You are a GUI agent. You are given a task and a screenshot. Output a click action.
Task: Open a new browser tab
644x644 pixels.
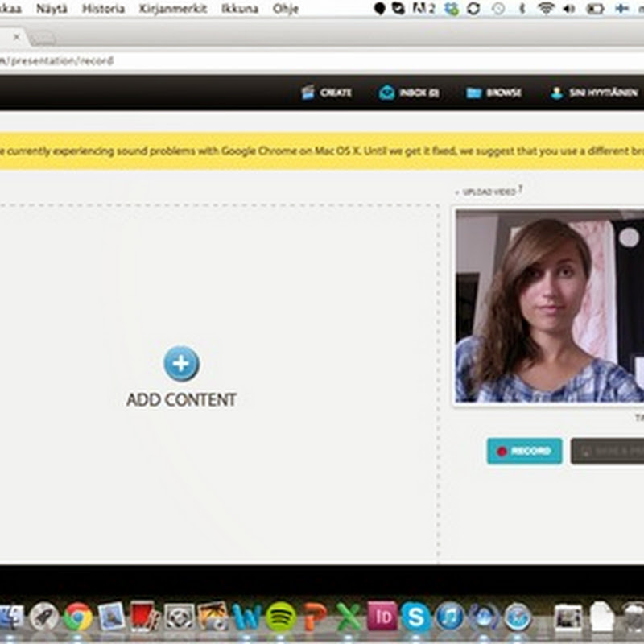coord(43,39)
